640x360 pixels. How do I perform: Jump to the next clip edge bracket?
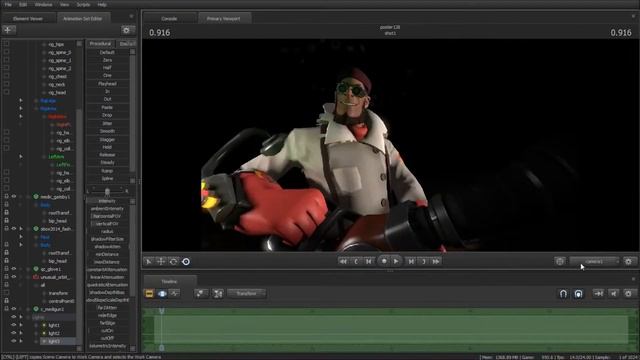pyautogui.click(x=424, y=261)
